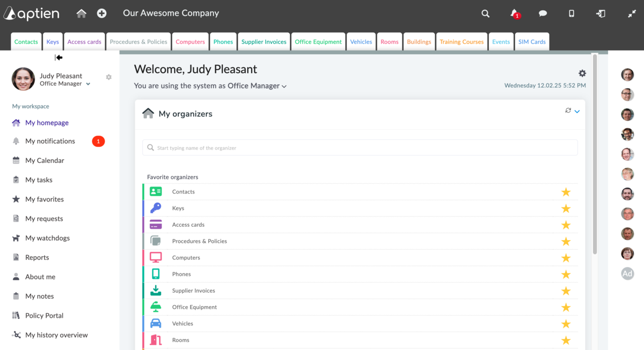
Task: Click the Aptien logo
Action: click(x=31, y=13)
